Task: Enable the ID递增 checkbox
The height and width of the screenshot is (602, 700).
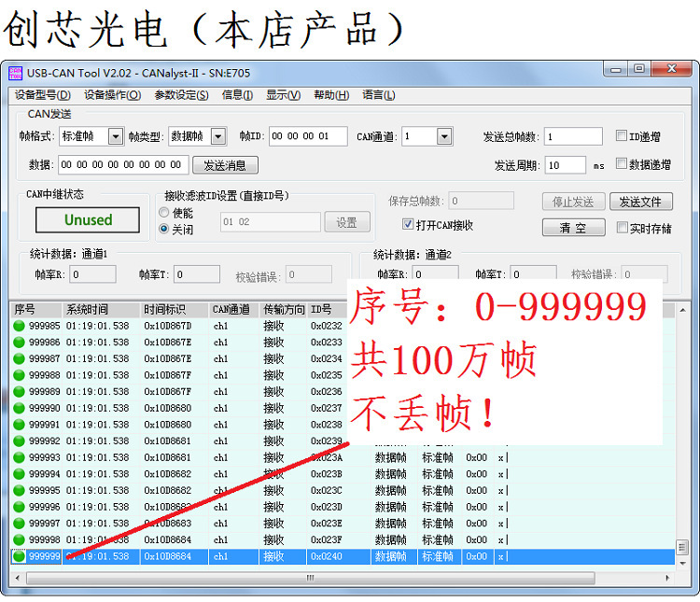Action: (x=621, y=135)
